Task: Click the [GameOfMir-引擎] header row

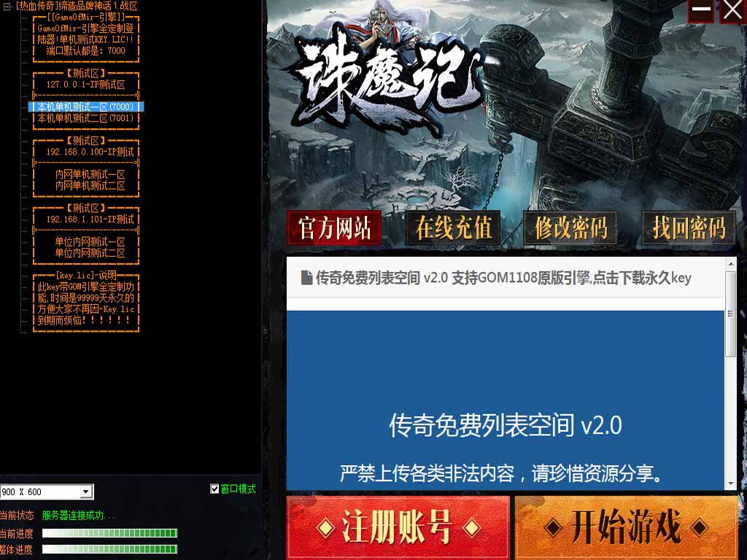Action: pyautogui.click(x=86, y=17)
